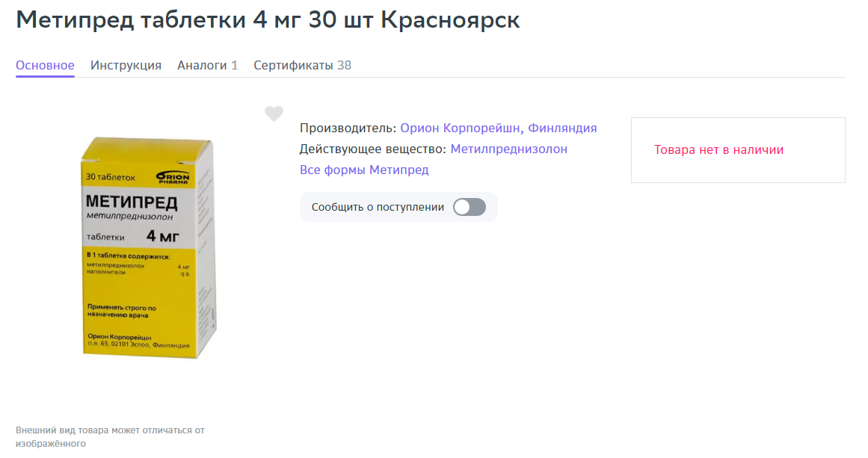Open the Аналоги tab
Image resolution: width=868 pixels, height=458 pixels.
coord(207,65)
